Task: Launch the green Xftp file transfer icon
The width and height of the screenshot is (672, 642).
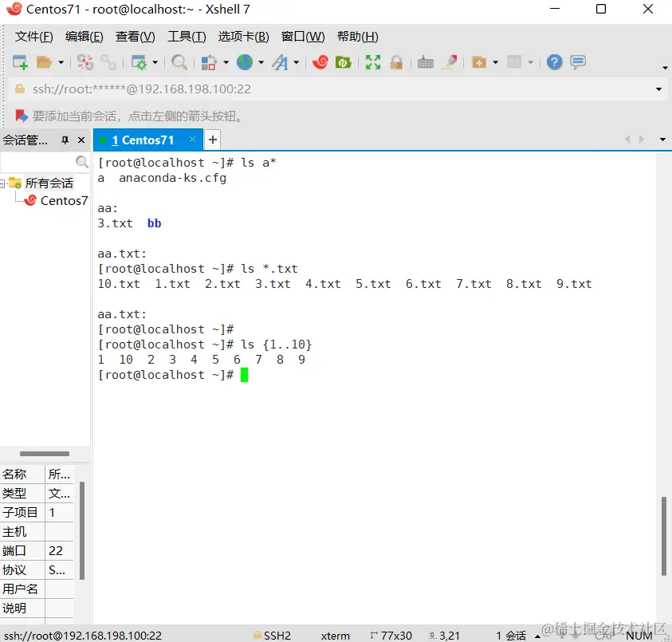Action: (343, 63)
